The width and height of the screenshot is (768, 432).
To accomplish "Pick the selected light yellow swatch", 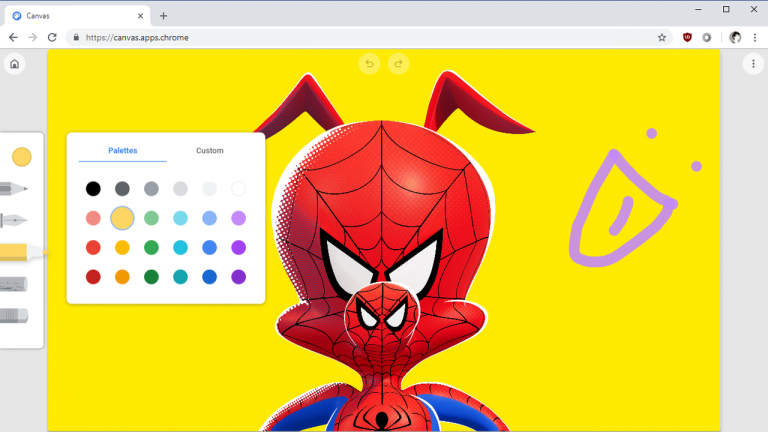I will click(122, 218).
